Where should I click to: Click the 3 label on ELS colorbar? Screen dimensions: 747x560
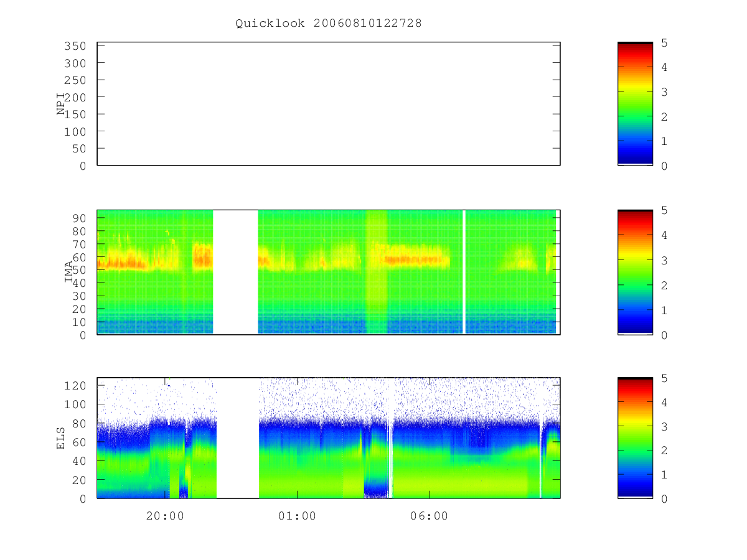coord(665,426)
